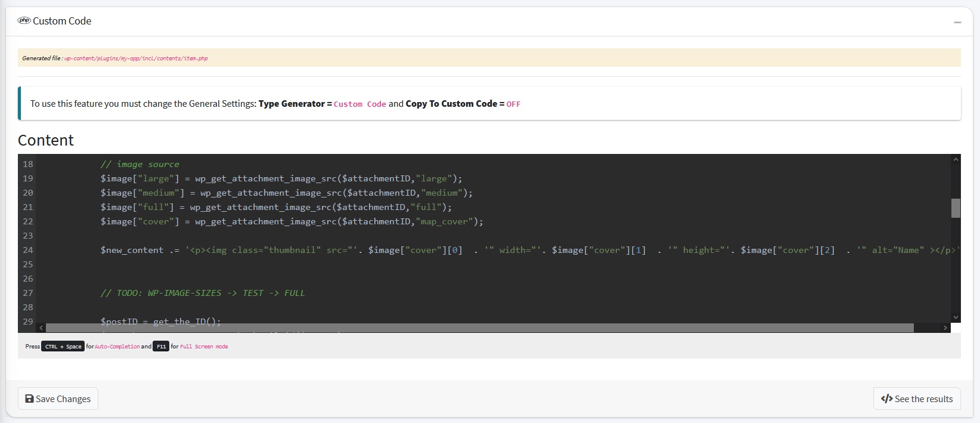This screenshot has width=980, height=423.
Task: Place cursor on line 24 $new_content code
Action: click(132, 250)
